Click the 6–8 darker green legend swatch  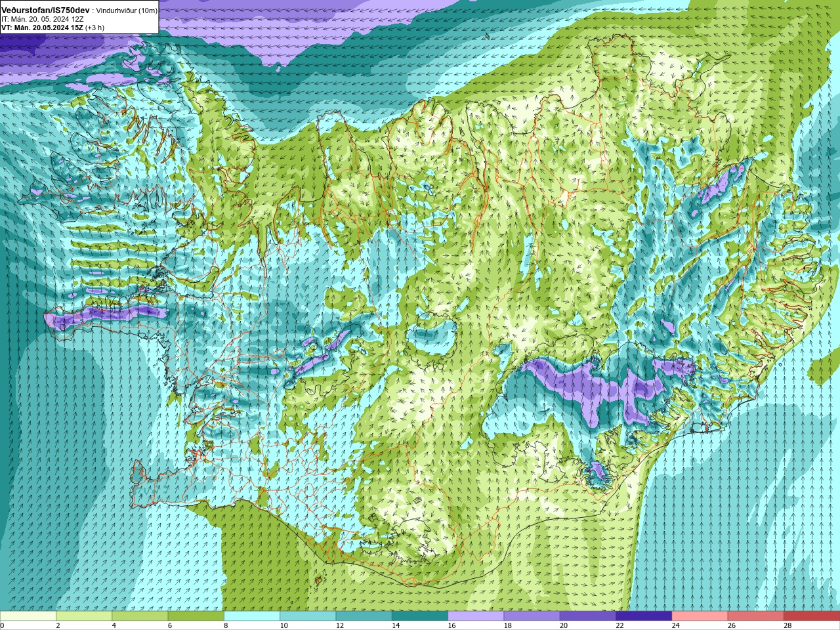point(196,616)
